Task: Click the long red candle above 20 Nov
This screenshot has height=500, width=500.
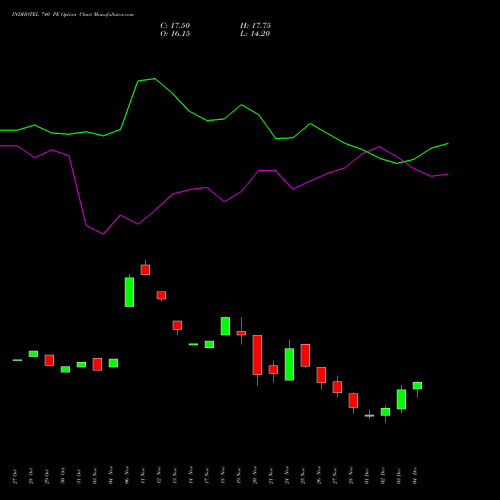Action: click(257, 355)
